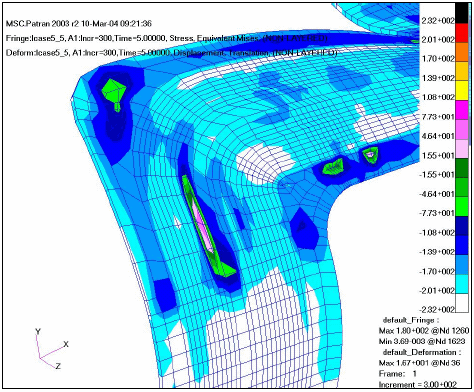Select the dark green legend band
This screenshot has height=392, width=474.
(462, 168)
